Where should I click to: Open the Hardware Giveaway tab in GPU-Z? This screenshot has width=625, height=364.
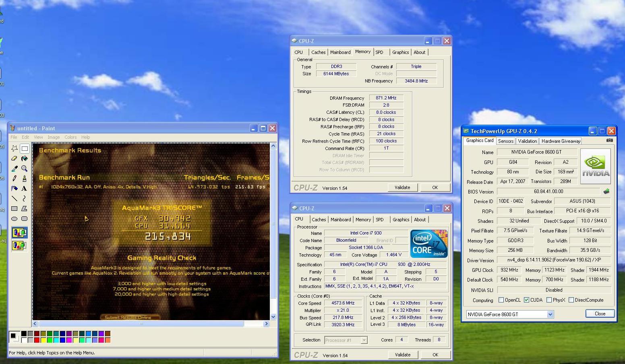click(x=561, y=141)
